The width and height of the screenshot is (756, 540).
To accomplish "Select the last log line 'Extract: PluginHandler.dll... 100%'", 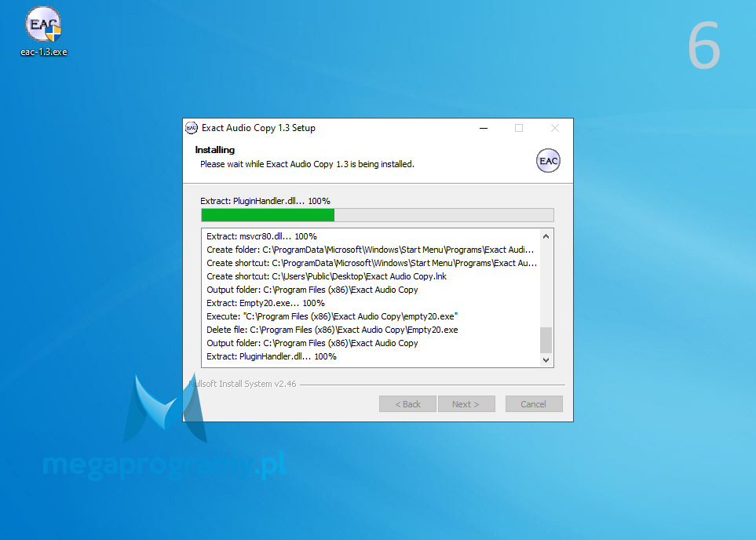I will 272,356.
